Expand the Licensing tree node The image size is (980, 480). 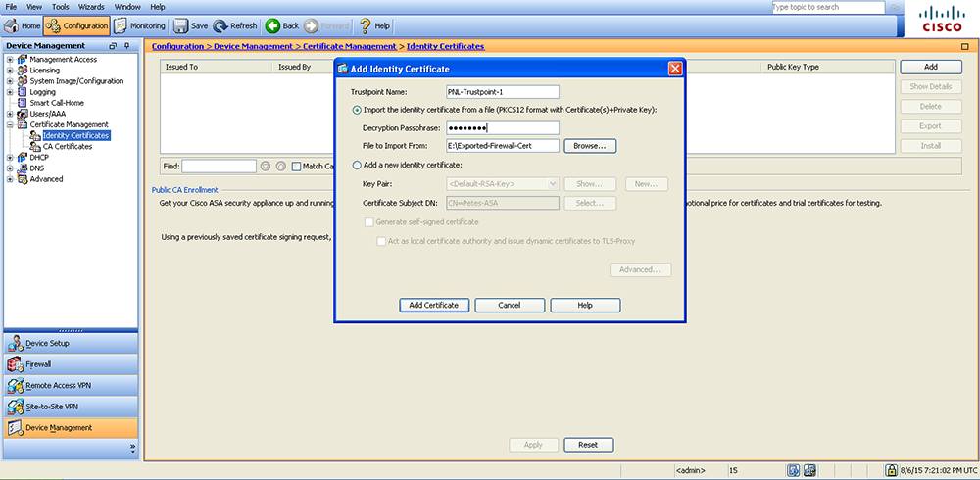pyautogui.click(x=10, y=70)
